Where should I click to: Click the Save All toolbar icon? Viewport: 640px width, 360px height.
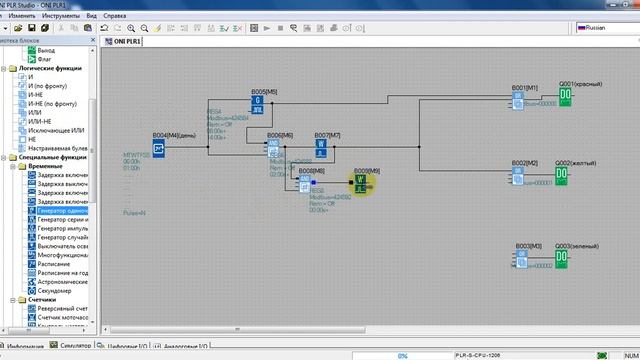(x=45, y=28)
